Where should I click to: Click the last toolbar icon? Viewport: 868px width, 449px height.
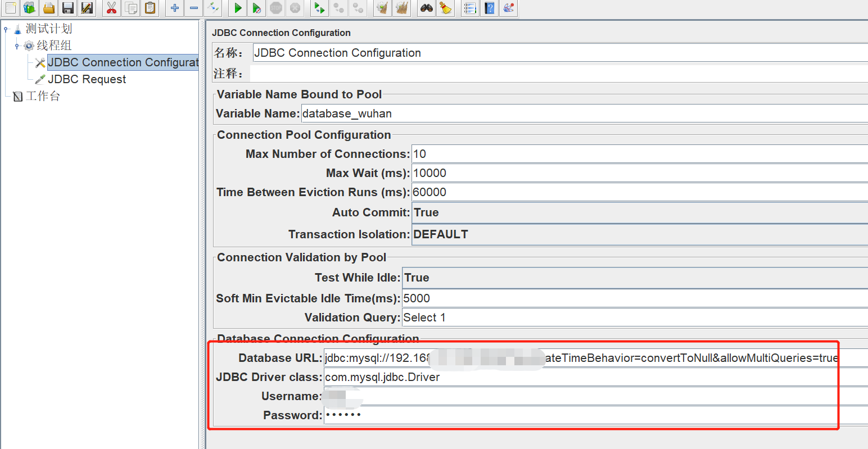pos(508,8)
